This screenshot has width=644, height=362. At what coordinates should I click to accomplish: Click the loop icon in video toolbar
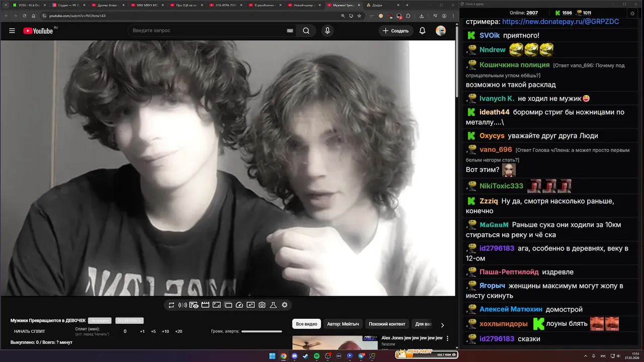point(172,305)
